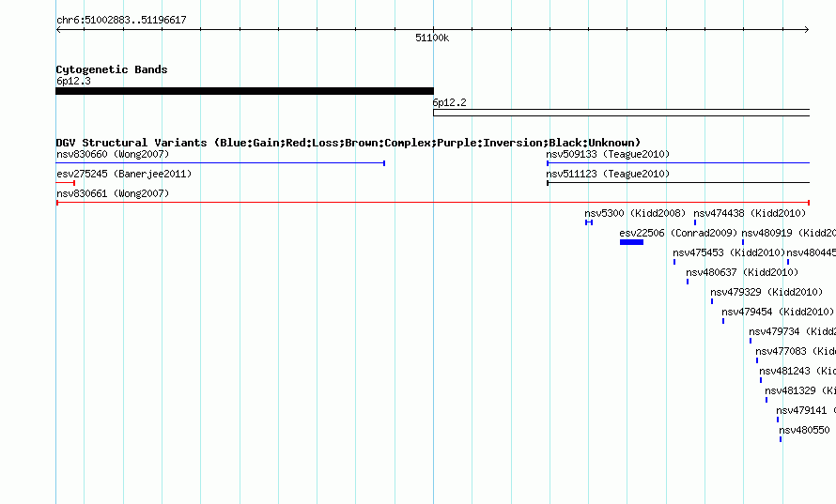The height and width of the screenshot is (504, 836).
Task: Open the nsv511123 (Teague2010) variant label
Action: click(x=608, y=175)
